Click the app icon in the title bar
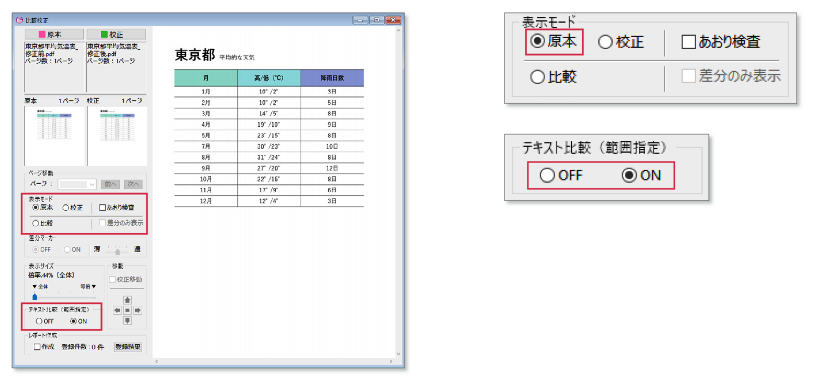 click(x=19, y=20)
